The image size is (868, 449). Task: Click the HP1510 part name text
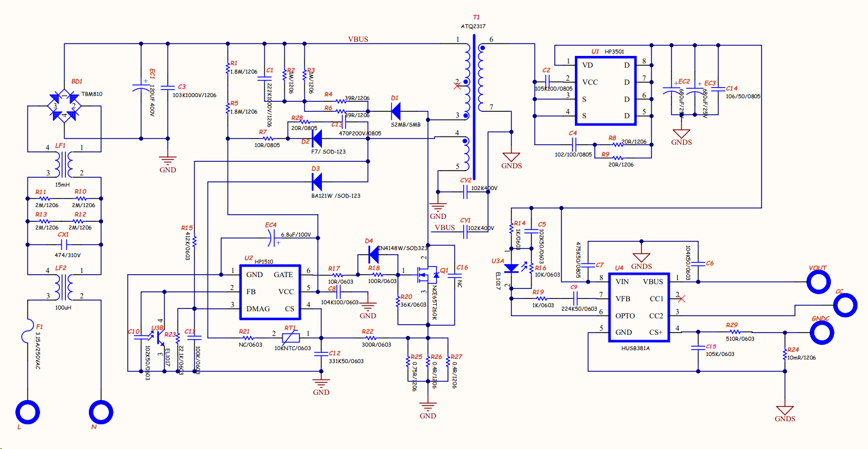263,260
